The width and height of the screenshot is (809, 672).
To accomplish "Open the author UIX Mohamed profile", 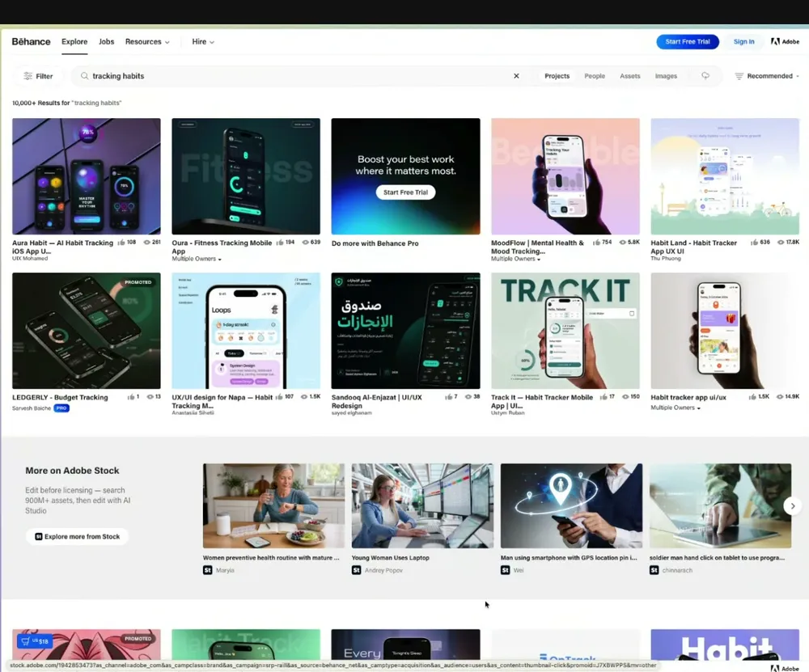I will [30, 259].
